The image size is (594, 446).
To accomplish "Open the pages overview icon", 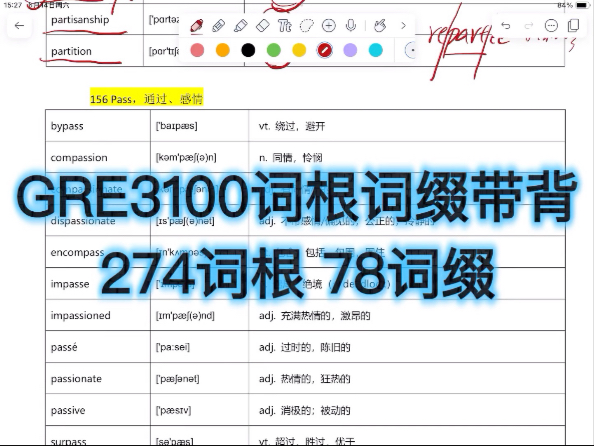I will pyautogui.click(x=574, y=26).
